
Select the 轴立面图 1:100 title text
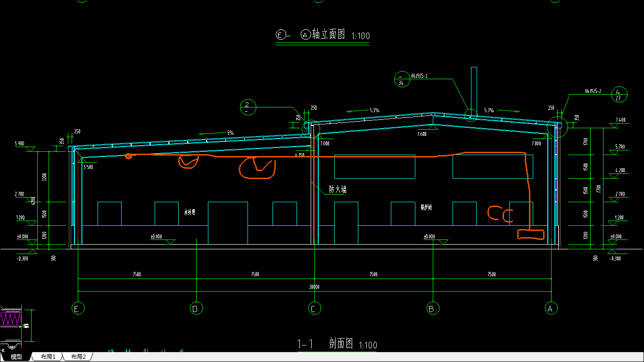(x=341, y=34)
